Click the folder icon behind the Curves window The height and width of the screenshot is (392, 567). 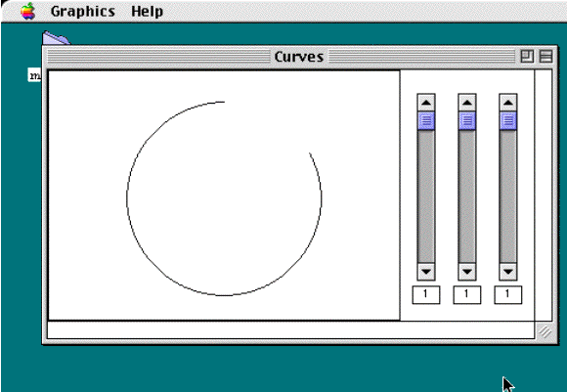click(x=56, y=38)
